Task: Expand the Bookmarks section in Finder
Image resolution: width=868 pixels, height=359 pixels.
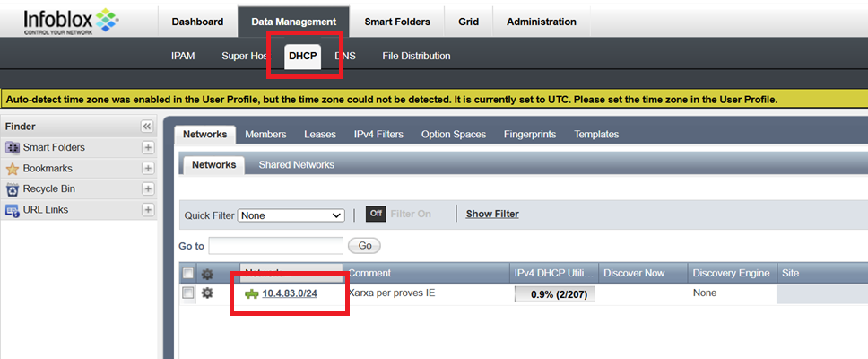Action: tap(148, 168)
